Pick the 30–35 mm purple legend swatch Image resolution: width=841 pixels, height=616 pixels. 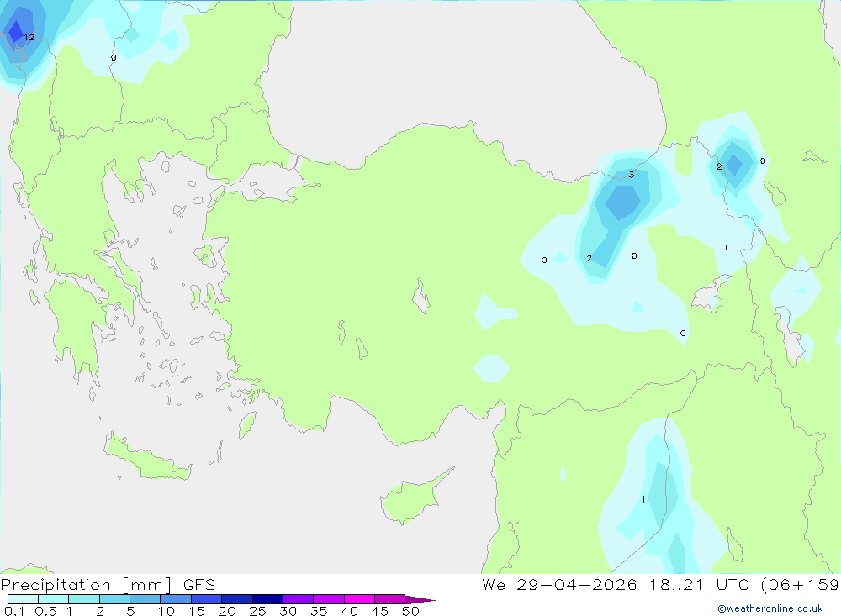(x=299, y=599)
